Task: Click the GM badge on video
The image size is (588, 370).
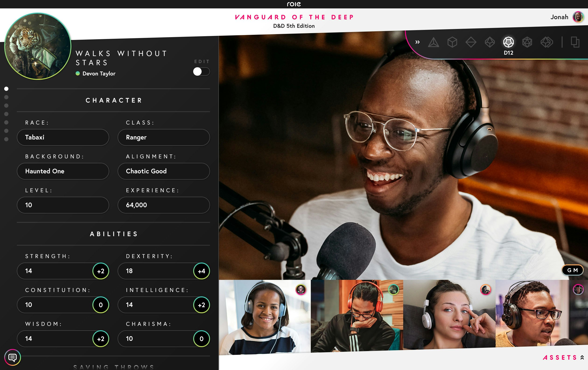Action: click(x=572, y=270)
